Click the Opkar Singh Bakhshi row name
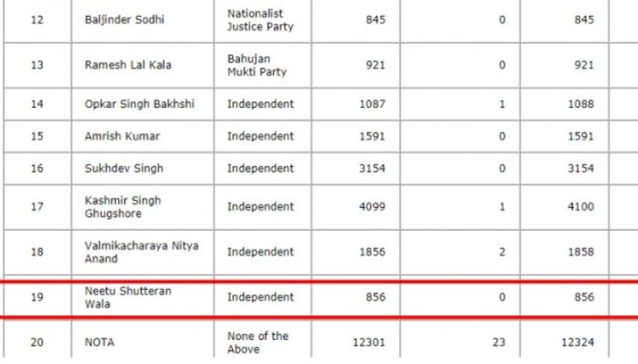Viewport: 638px width, 364px height. (140, 104)
